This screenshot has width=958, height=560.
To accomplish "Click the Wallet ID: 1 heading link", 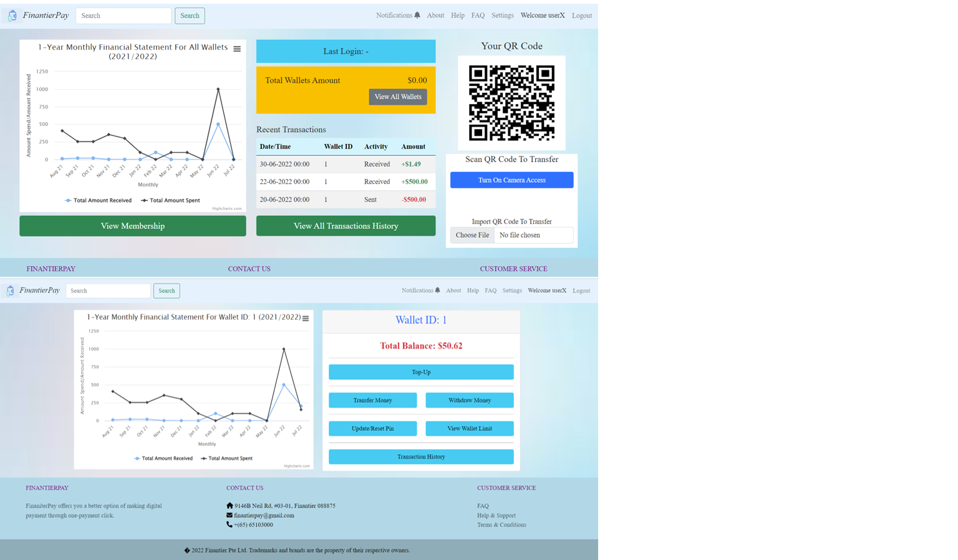I will pyautogui.click(x=421, y=320).
